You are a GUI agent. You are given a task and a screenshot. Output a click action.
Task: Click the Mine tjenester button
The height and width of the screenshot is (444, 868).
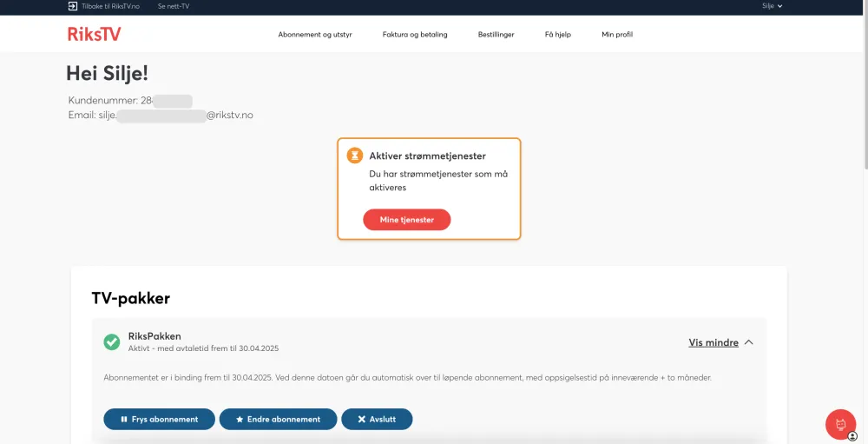coord(406,220)
